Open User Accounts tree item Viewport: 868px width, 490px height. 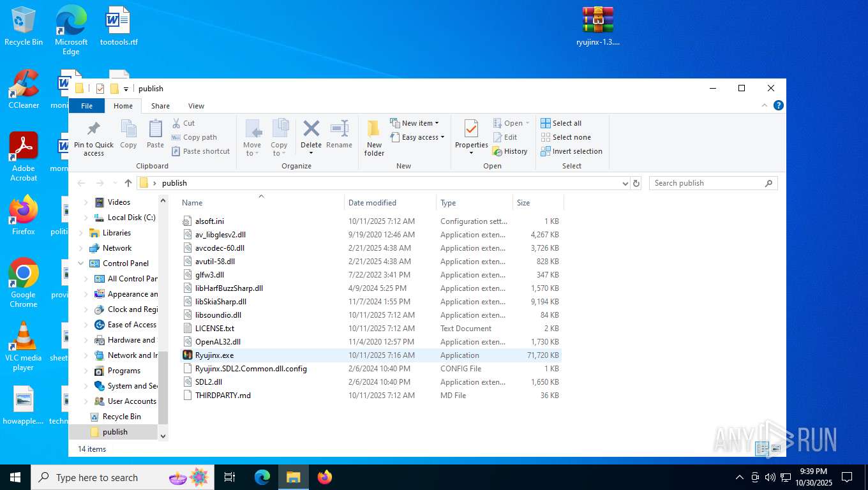[126, 401]
